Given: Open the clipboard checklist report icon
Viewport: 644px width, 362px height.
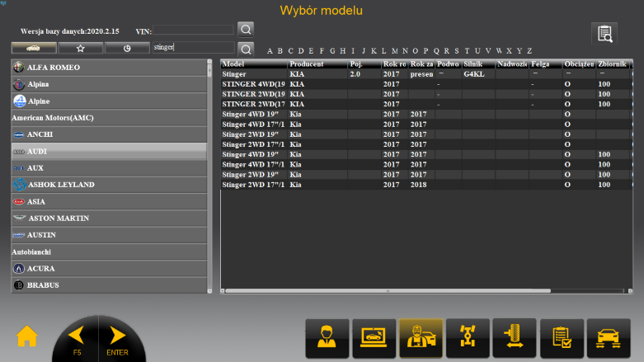Looking at the screenshot, I should (562, 340).
